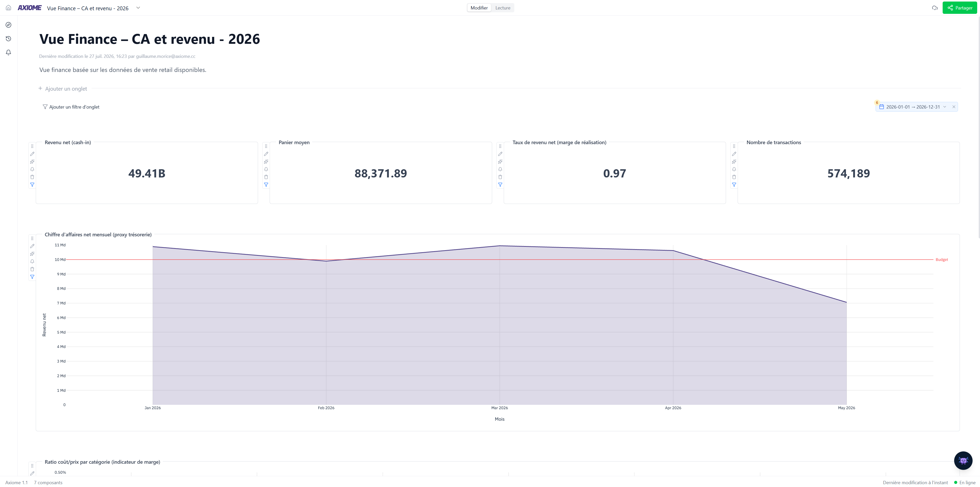Open AI sparkle for Panier moyen widget
980x487 pixels.
(x=266, y=162)
